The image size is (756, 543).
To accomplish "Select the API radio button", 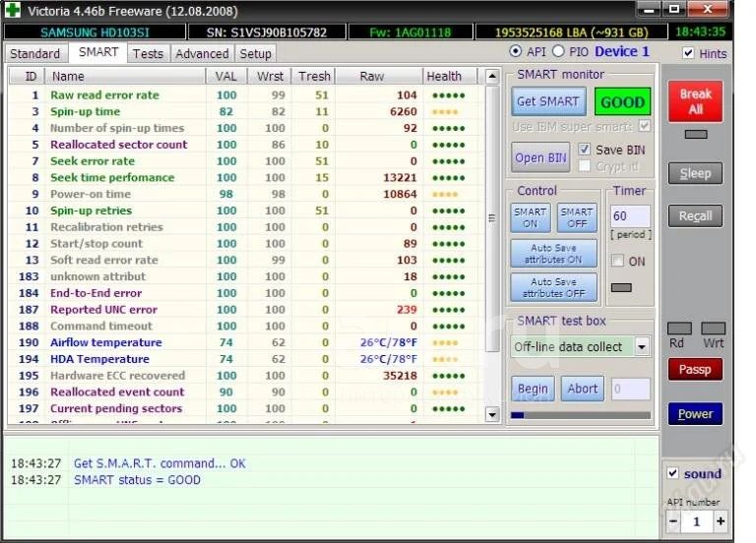I will click(516, 51).
